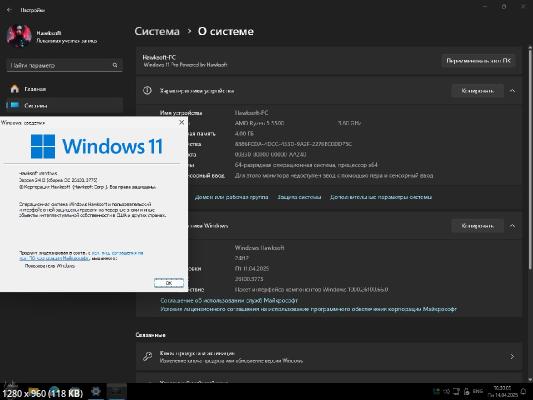Viewport: 533px width, 400px height.
Task: Open the 'Главная' home page in sidebar
Action: 65,89
